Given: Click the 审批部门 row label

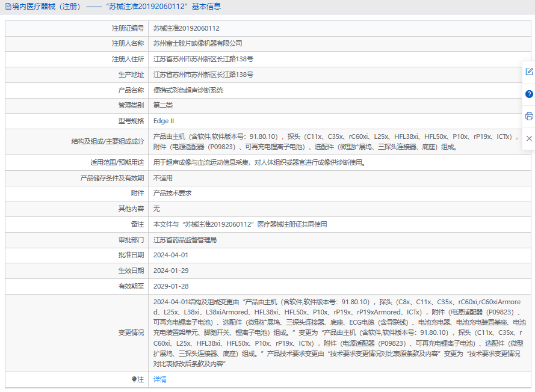Looking at the screenshot, I should [x=131, y=240].
